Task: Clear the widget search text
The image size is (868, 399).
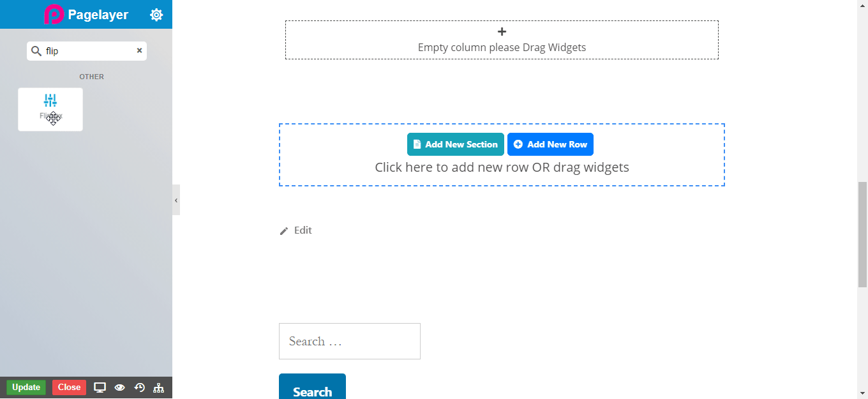Action: tap(139, 50)
